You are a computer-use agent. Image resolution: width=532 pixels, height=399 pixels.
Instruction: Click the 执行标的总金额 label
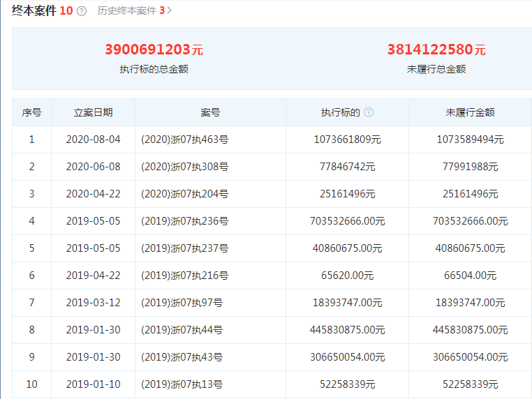pyautogui.click(x=154, y=69)
